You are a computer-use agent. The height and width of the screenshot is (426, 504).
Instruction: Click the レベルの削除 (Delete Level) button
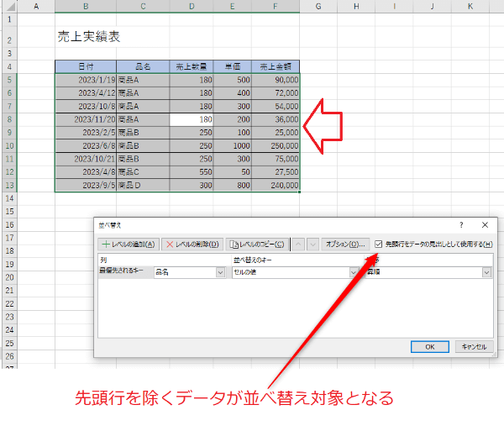click(x=192, y=245)
